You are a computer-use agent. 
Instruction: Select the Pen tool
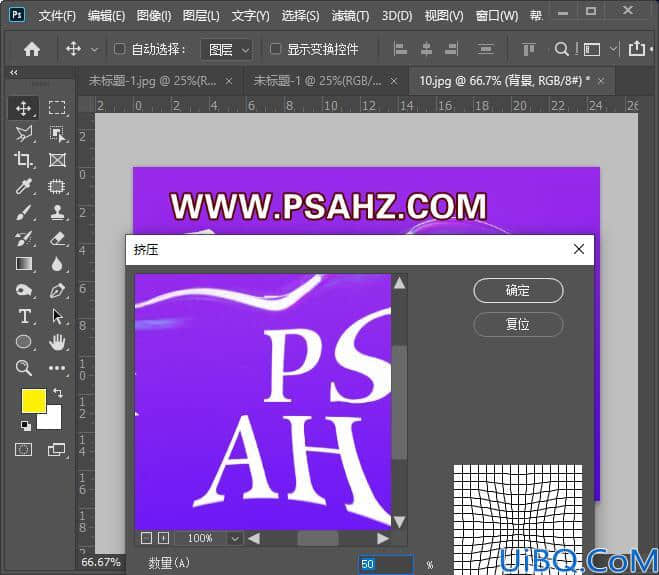pyautogui.click(x=57, y=290)
